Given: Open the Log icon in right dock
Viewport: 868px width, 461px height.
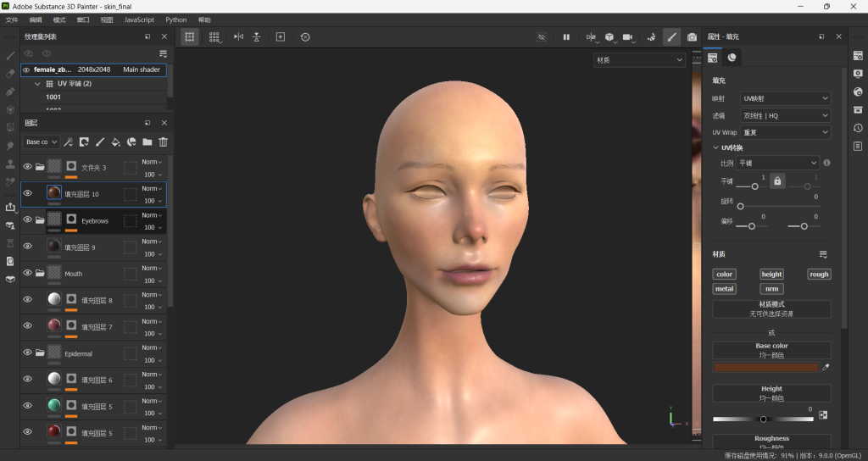Looking at the screenshot, I should (x=858, y=146).
